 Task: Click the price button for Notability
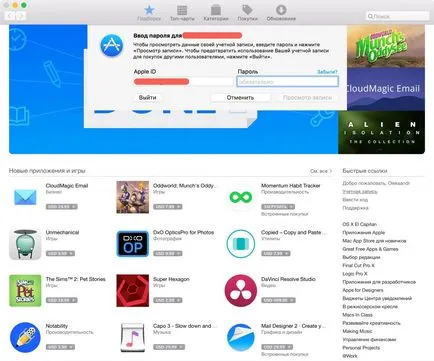click(x=60, y=347)
